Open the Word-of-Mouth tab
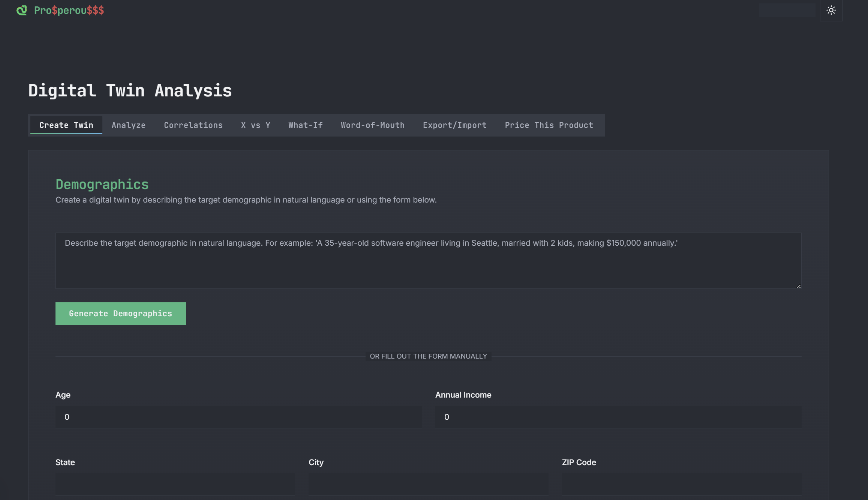The height and width of the screenshot is (500, 868). click(x=372, y=125)
